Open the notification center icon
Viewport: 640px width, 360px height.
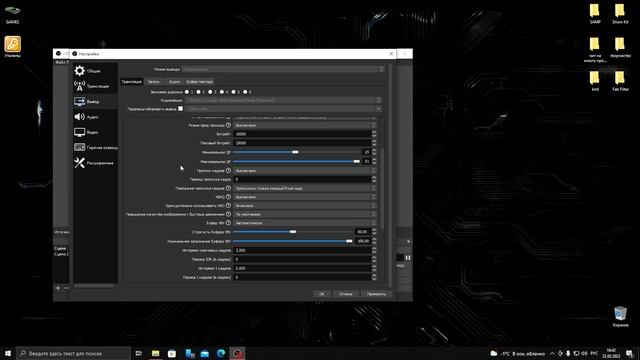coord(629,353)
